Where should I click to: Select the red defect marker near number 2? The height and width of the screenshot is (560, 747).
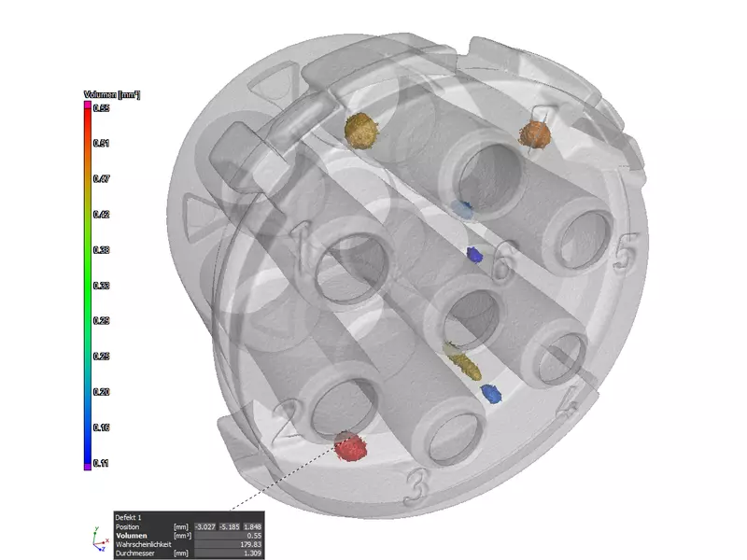point(350,448)
